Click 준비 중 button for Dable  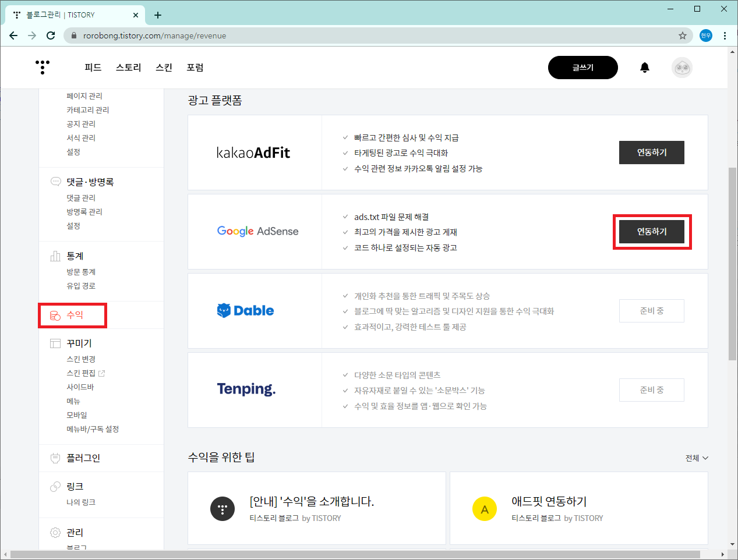coord(652,311)
